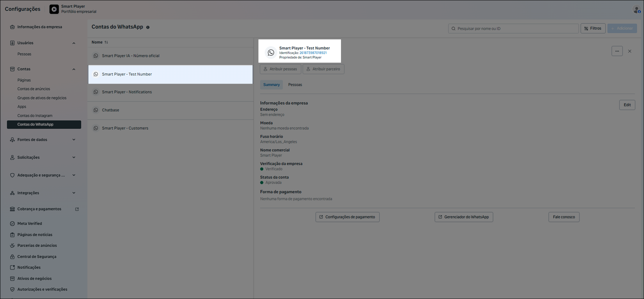Open the user profile avatar icon
644x299 pixels.
(x=637, y=10)
